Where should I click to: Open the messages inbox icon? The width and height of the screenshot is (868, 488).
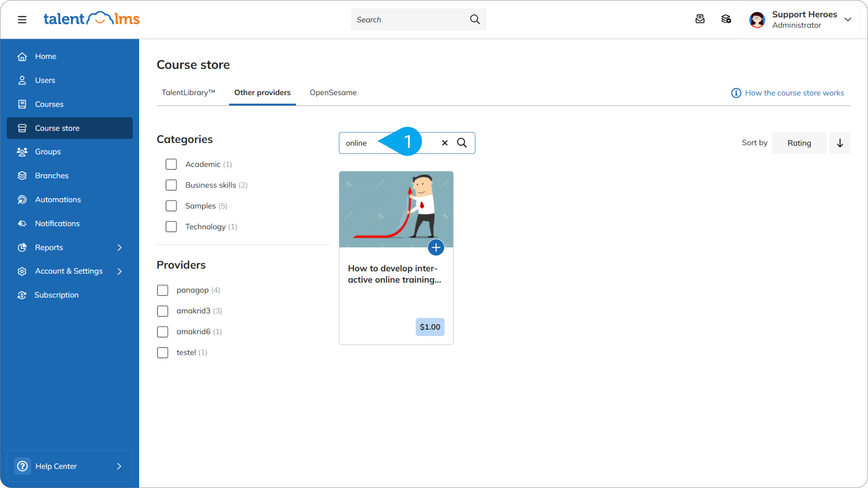pos(700,19)
